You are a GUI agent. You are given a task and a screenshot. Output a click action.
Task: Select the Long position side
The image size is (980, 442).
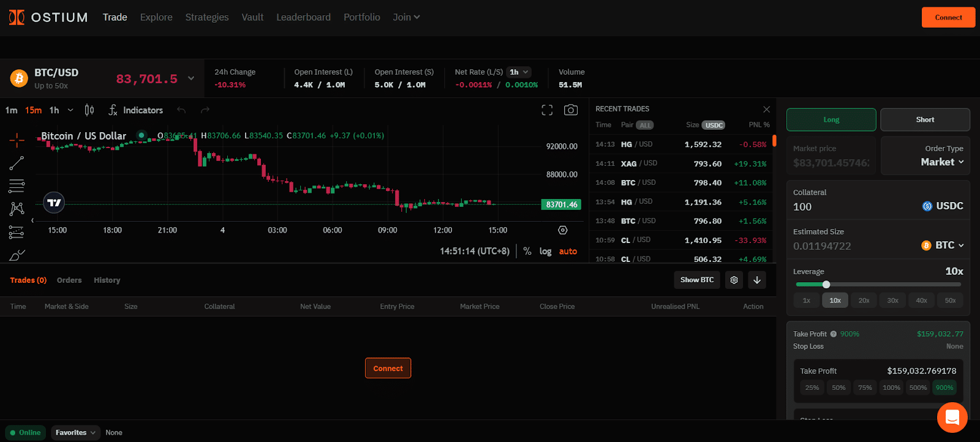(x=831, y=120)
